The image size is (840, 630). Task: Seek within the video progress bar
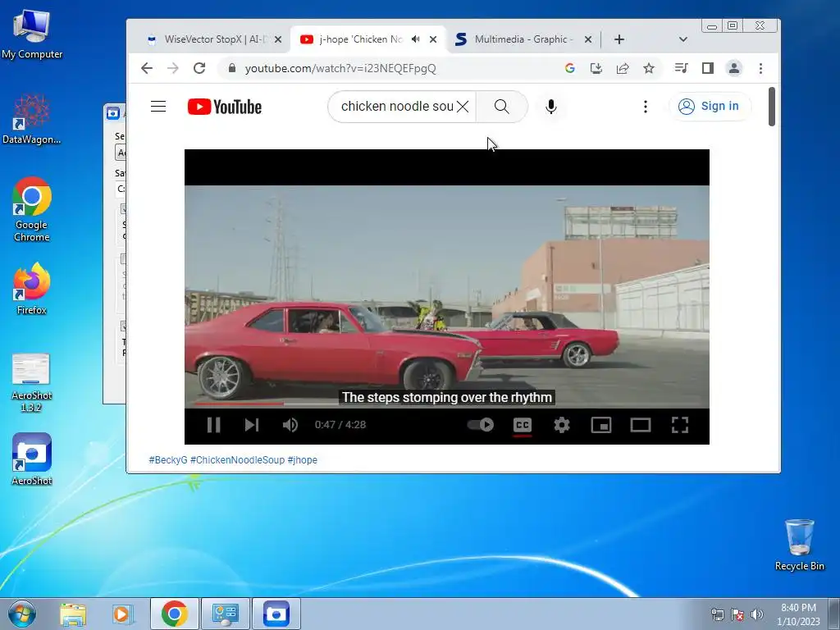[447, 404]
